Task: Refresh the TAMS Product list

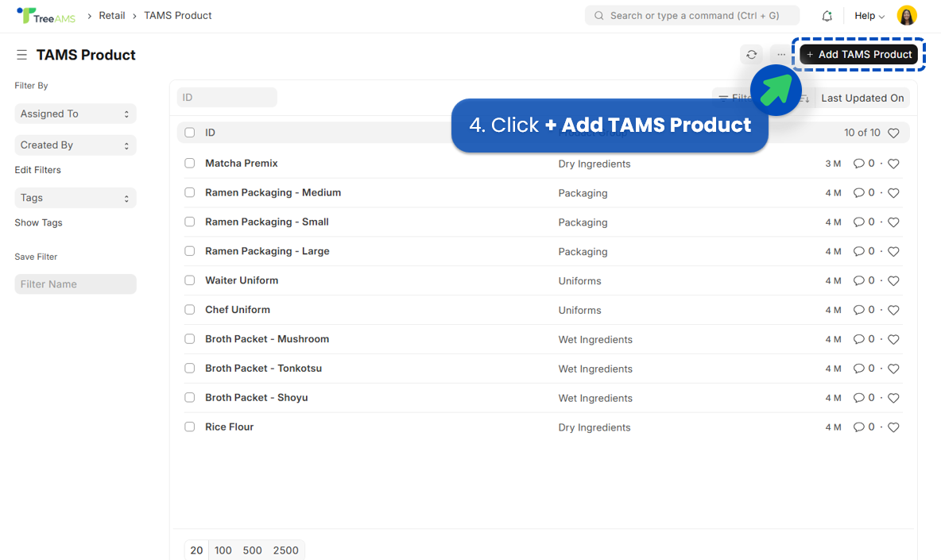Action: pos(751,55)
